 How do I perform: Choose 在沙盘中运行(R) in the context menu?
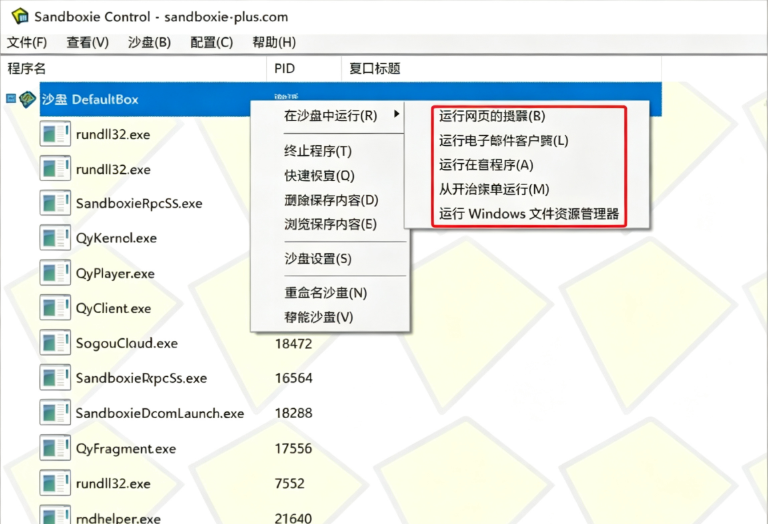click(x=331, y=116)
